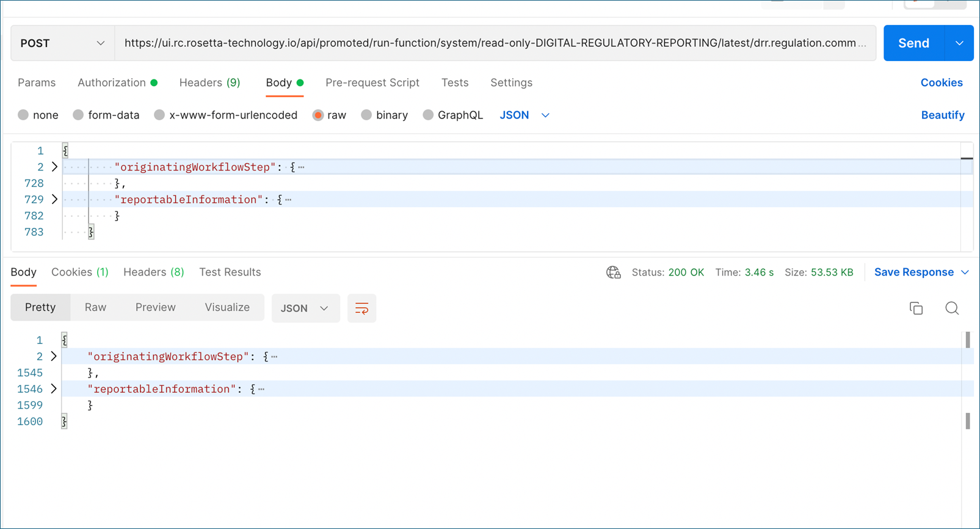Open the request Settings tab
The width and height of the screenshot is (980, 529).
click(x=512, y=82)
